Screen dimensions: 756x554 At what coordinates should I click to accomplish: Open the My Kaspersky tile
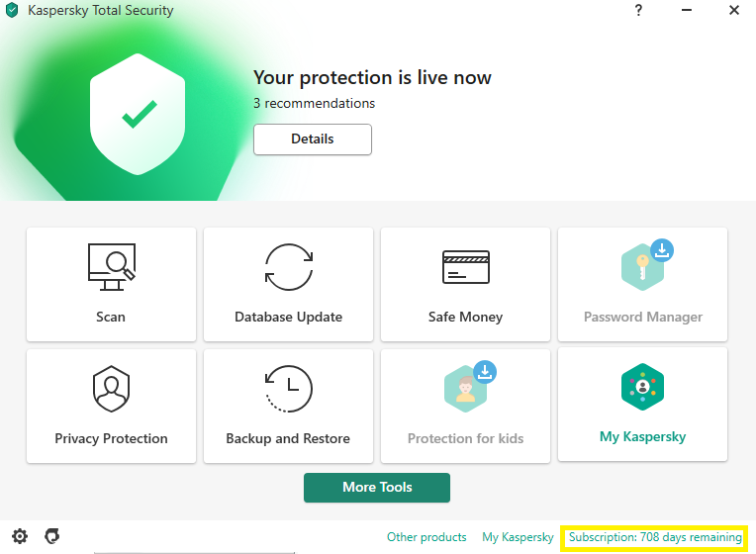[x=642, y=404]
